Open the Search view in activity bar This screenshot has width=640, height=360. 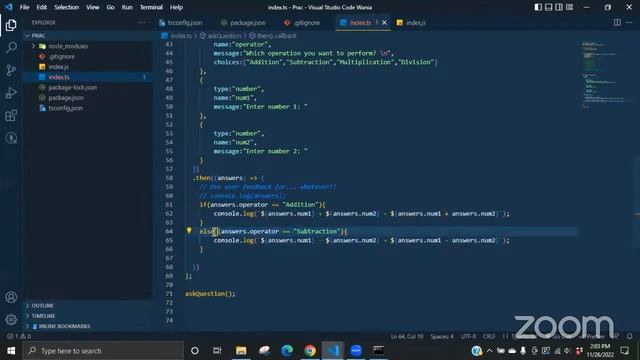pos(11,47)
